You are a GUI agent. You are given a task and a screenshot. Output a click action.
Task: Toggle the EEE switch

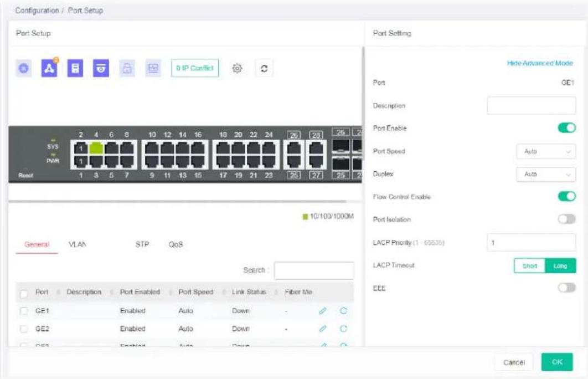point(566,288)
